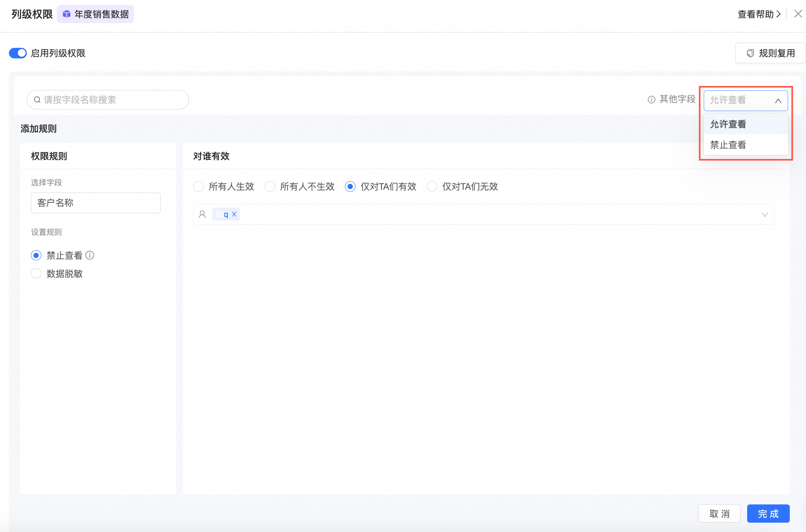Toggle 启用列级权限 switch off

coord(18,53)
